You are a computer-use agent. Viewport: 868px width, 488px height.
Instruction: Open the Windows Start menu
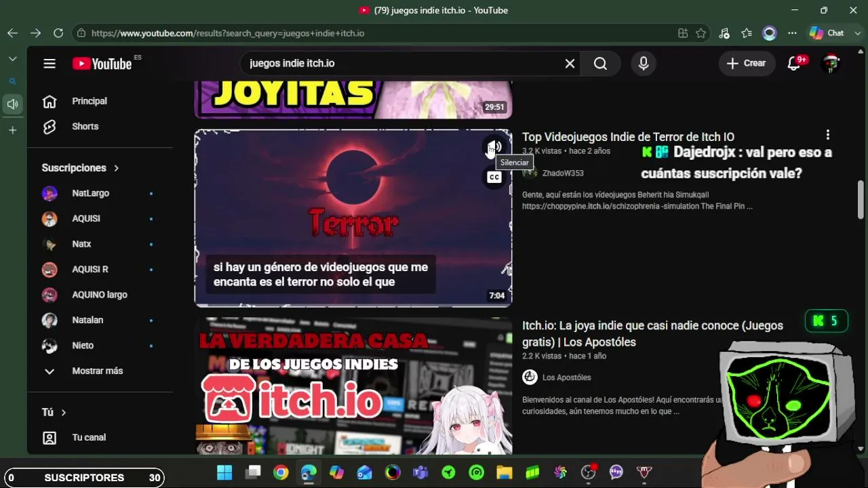(x=224, y=472)
